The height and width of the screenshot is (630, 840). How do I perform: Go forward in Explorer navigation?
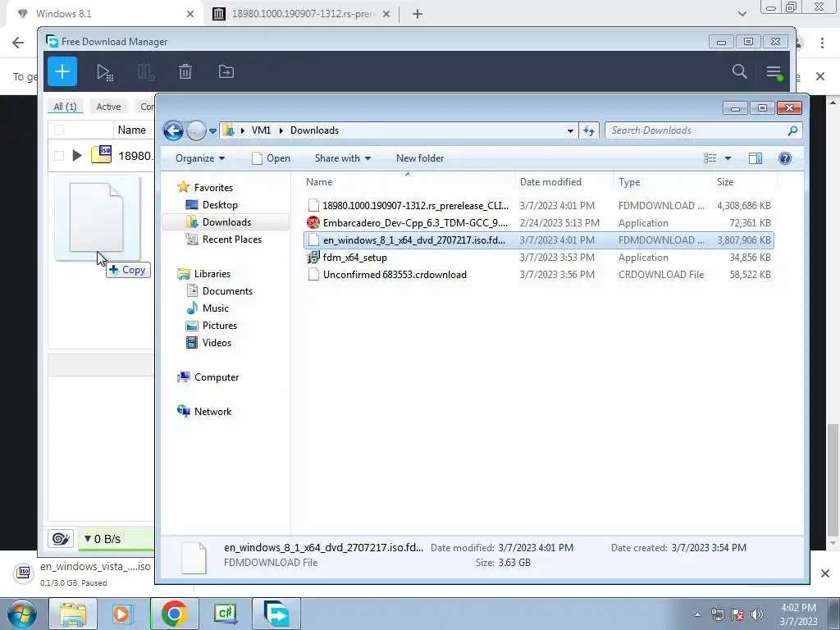point(196,130)
